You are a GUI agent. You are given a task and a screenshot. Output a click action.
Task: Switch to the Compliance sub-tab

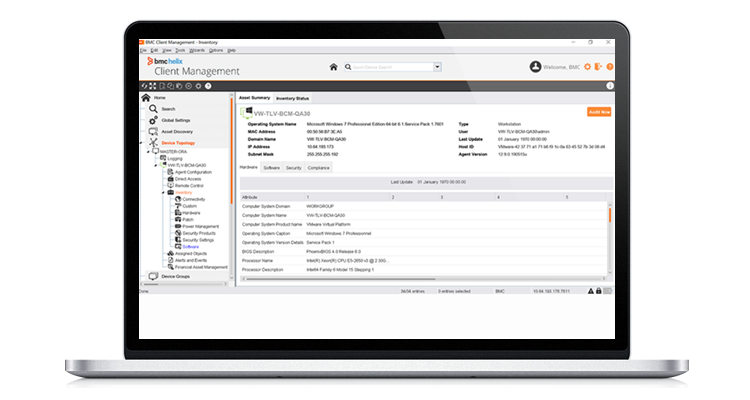tap(319, 168)
